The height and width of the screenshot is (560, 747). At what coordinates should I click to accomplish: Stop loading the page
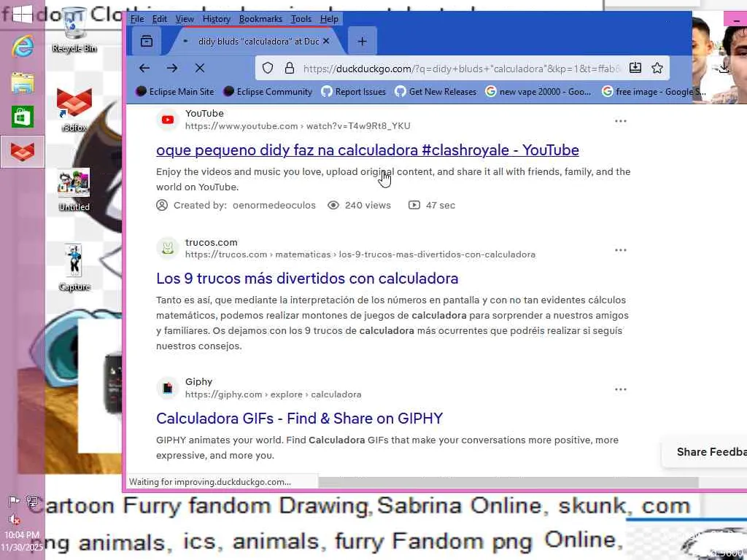click(200, 68)
